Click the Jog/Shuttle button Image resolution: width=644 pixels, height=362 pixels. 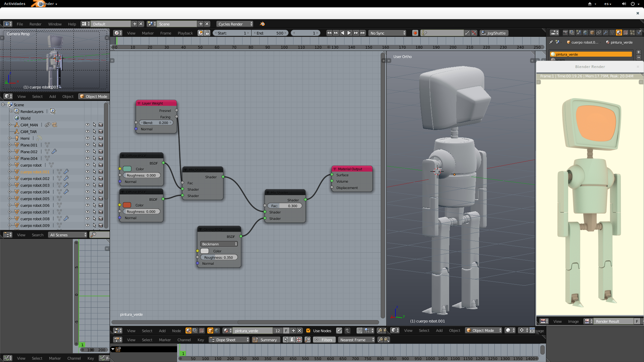click(x=494, y=33)
